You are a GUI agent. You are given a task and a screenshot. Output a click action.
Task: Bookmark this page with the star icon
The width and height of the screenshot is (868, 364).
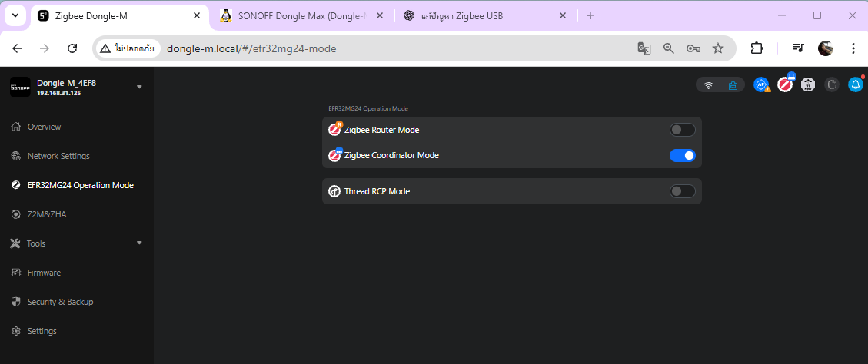point(718,48)
